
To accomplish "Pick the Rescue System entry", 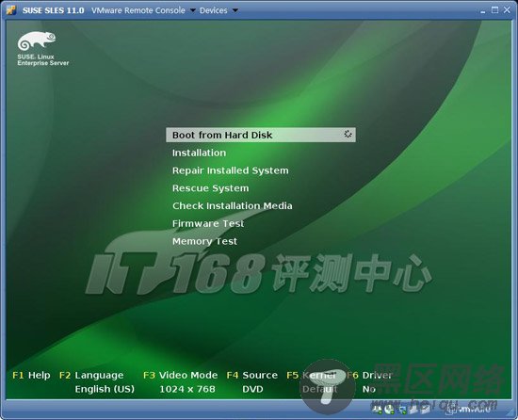I will coord(210,188).
